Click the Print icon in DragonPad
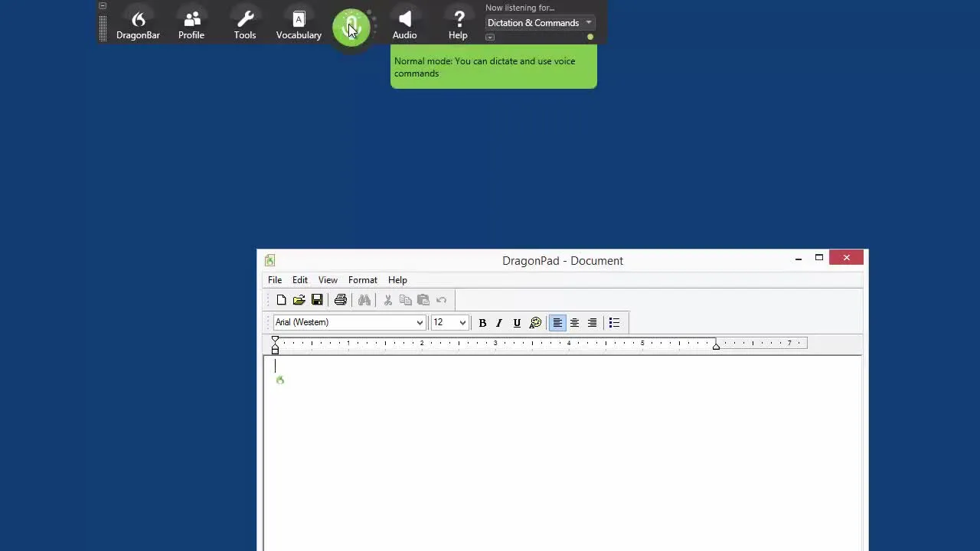Screen dimensions: 980x551 341,300
